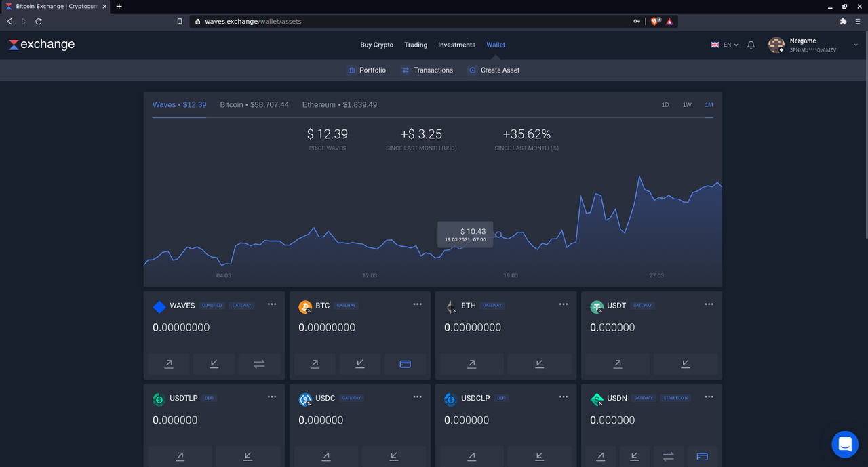Open the browser hamburger menu

[858, 21]
